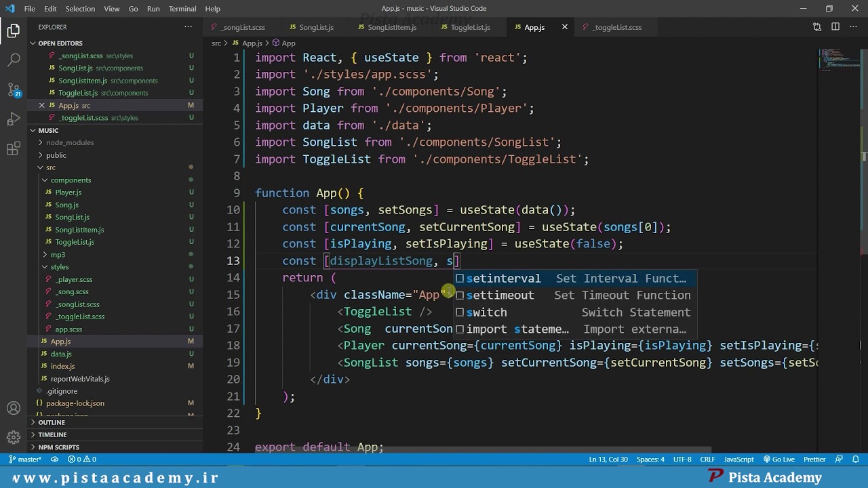
Task: Click the master branch indicator in status bar
Action: point(25,460)
